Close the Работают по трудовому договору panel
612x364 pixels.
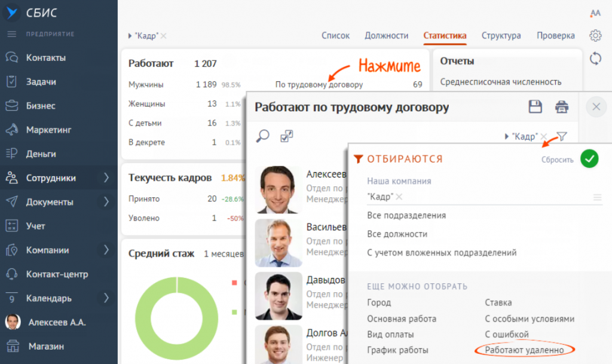596,106
